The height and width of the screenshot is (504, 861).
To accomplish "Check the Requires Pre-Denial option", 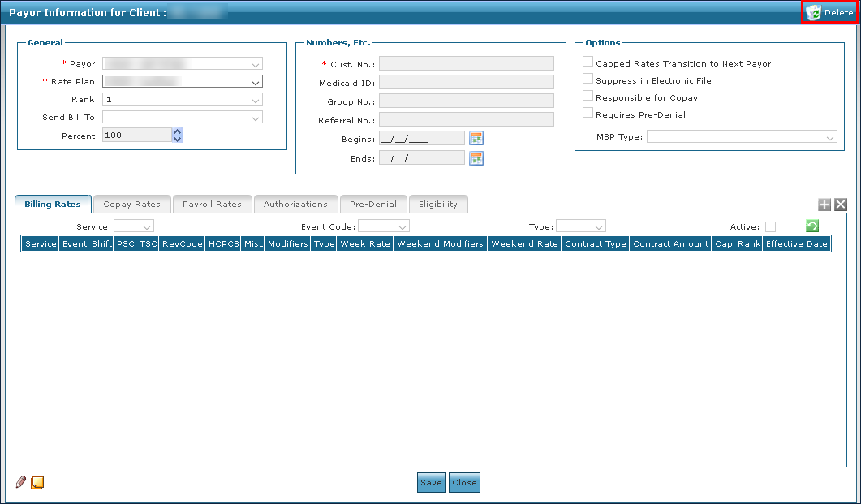I will (x=588, y=114).
